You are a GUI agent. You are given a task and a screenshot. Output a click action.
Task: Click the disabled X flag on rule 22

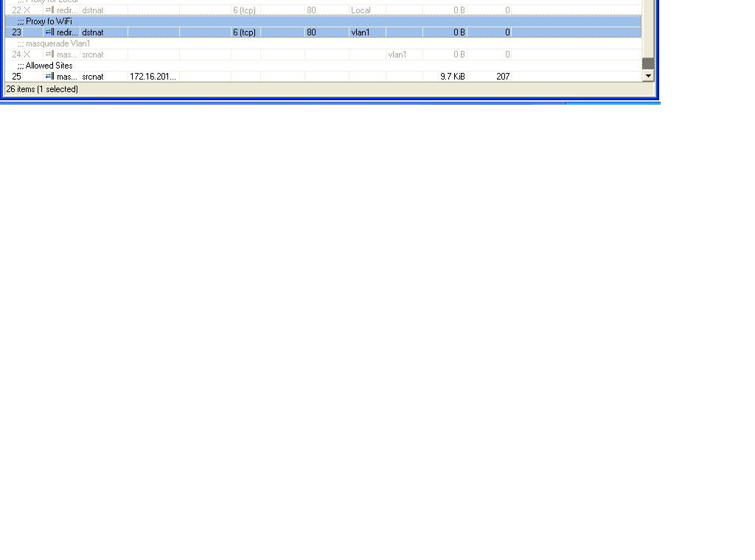point(27,10)
